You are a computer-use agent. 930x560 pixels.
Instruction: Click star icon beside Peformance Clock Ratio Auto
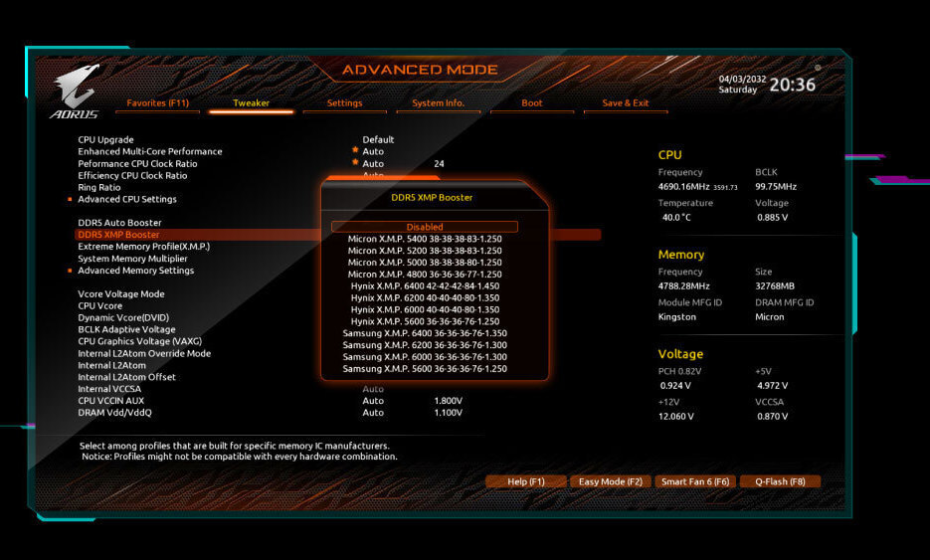point(355,162)
